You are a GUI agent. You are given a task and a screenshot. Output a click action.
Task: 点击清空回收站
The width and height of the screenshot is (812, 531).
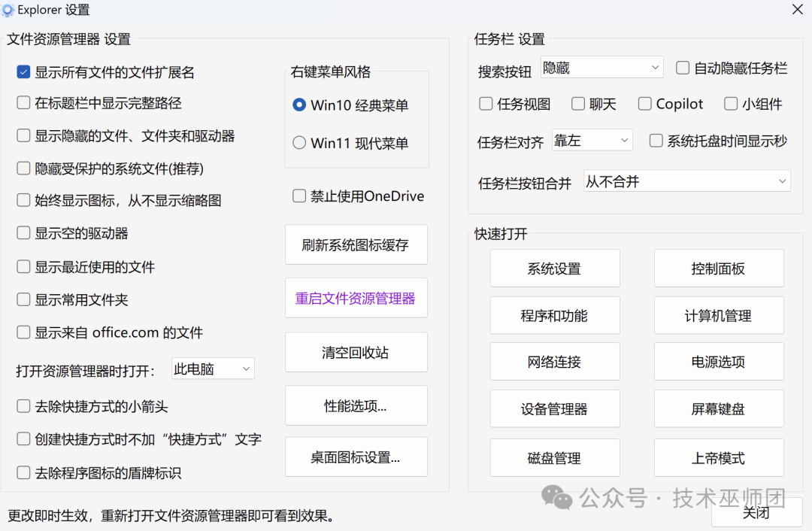coord(356,352)
